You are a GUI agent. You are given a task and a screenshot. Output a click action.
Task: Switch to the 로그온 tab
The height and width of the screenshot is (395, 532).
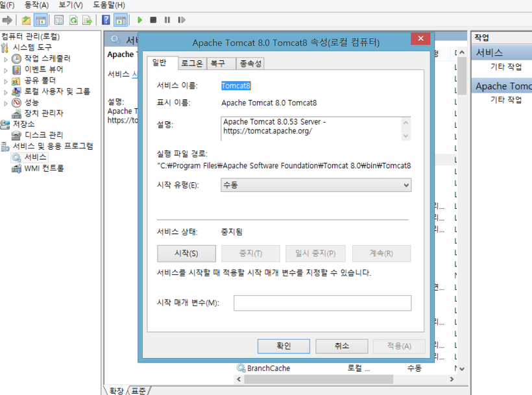(192, 64)
